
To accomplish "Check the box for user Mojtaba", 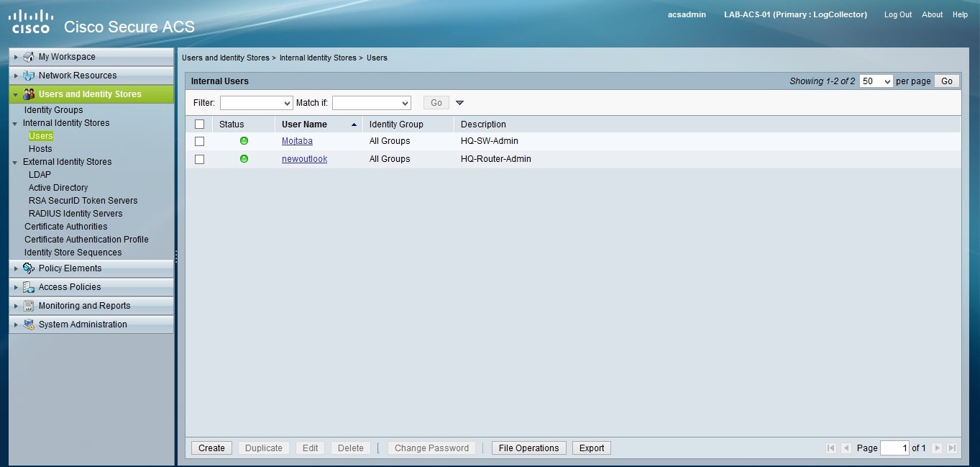I will [x=200, y=141].
